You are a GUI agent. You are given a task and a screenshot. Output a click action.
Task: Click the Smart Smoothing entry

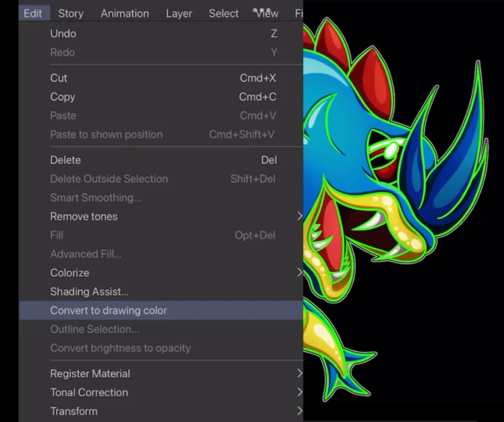(x=161, y=198)
